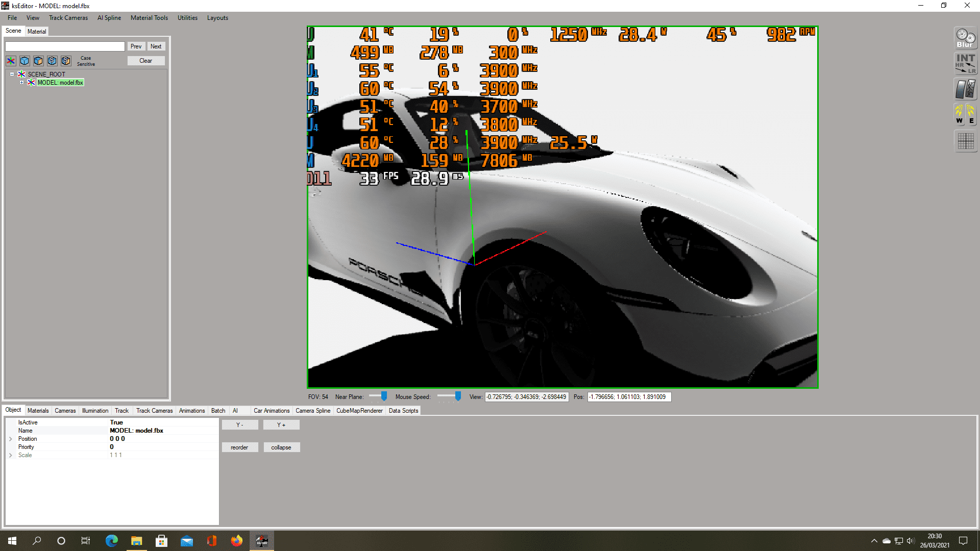Click the blue-orange S cube filter icon
Viewport: 980px width, 551px height.
(66, 61)
